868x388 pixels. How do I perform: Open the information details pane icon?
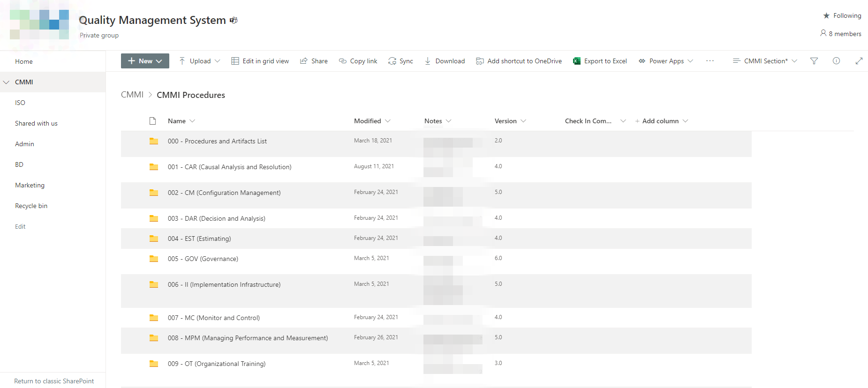click(836, 61)
